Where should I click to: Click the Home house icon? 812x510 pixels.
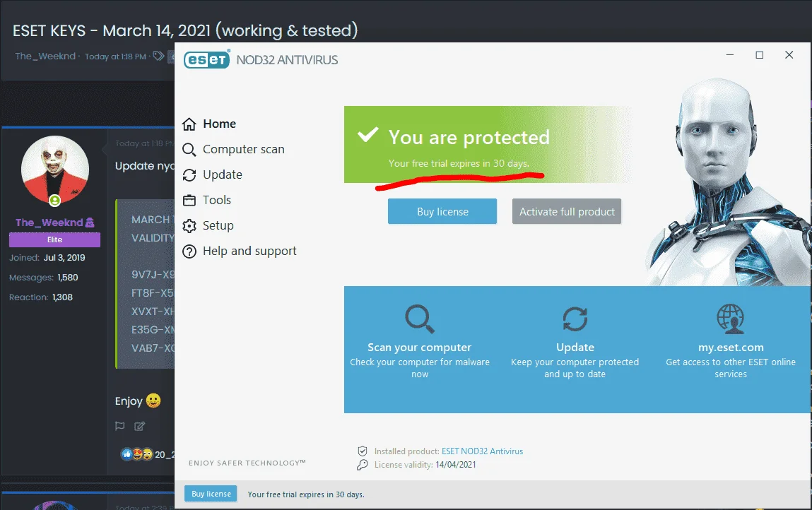coord(189,124)
